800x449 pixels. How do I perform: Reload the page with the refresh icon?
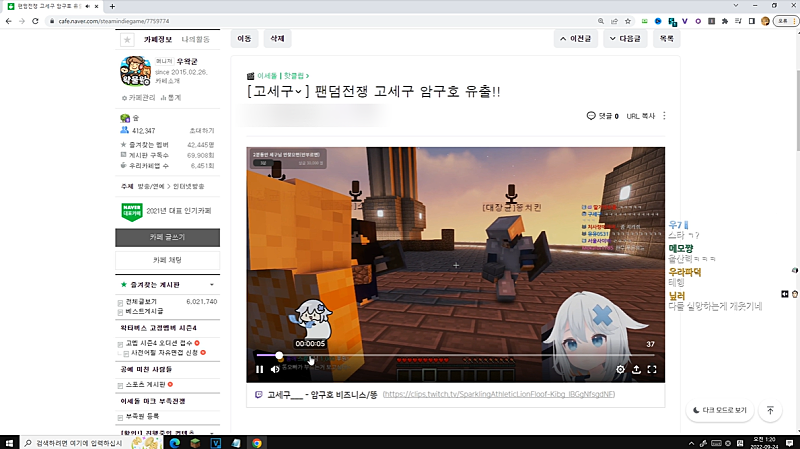pos(35,21)
